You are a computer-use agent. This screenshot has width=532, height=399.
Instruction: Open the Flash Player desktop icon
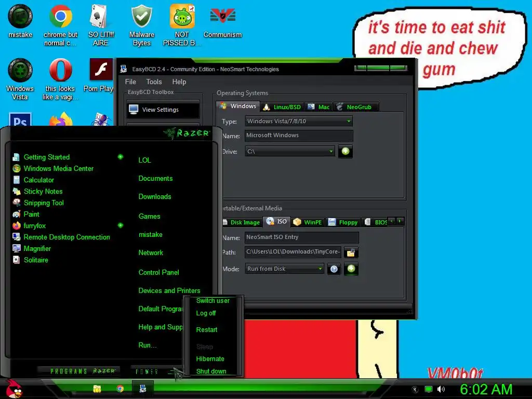[x=100, y=75]
